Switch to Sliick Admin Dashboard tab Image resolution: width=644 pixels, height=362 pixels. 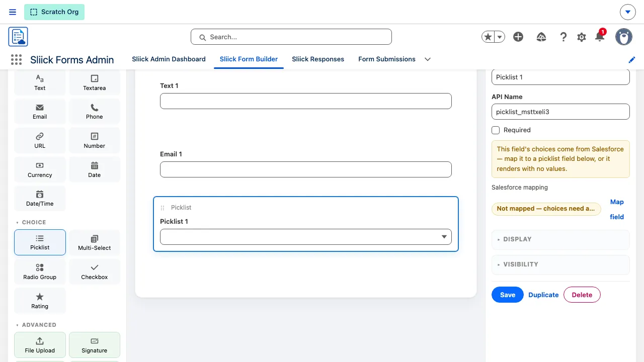pyautogui.click(x=169, y=59)
